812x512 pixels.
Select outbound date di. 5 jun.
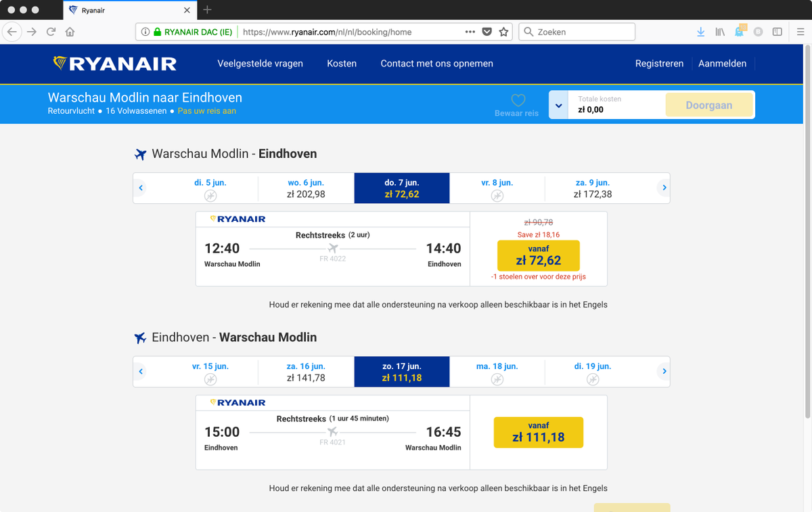210,188
